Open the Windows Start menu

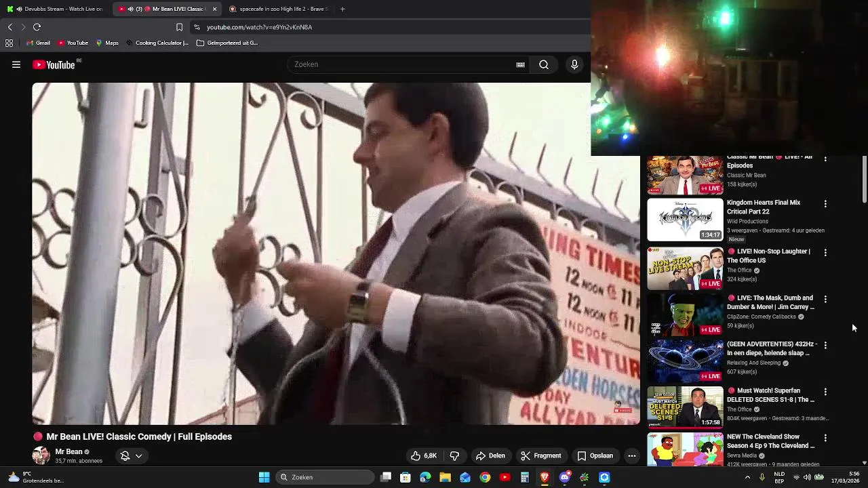pyautogui.click(x=264, y=477)
